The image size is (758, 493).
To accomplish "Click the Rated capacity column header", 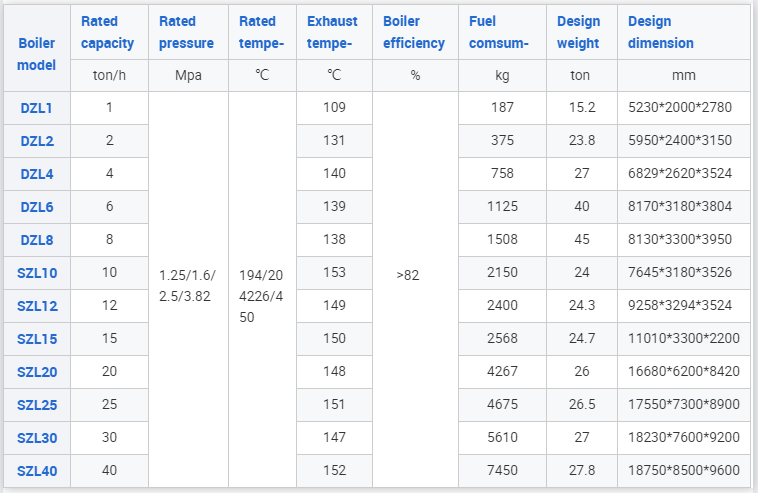I will tap(107, 32).
